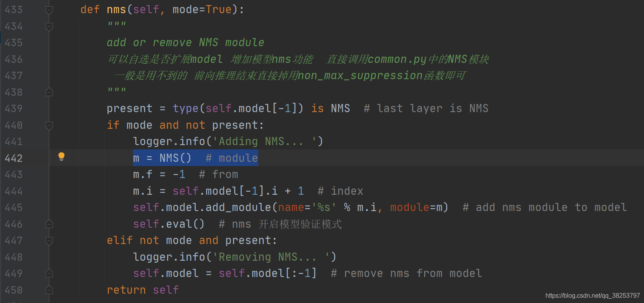Click line number 442 in gutter
Image resolution: width=644 pixels, height=303 pixels.
click(x=14, y=158)
